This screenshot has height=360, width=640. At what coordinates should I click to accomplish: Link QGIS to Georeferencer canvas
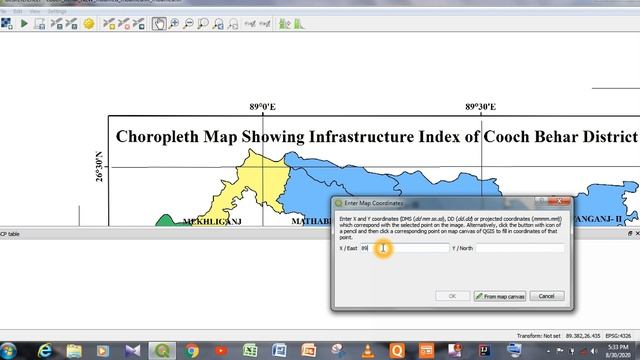pos(265,24)
